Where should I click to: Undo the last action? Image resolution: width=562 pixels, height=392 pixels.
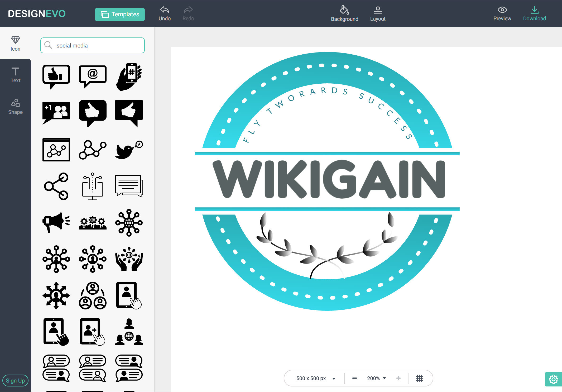click(x=165, y=14)
